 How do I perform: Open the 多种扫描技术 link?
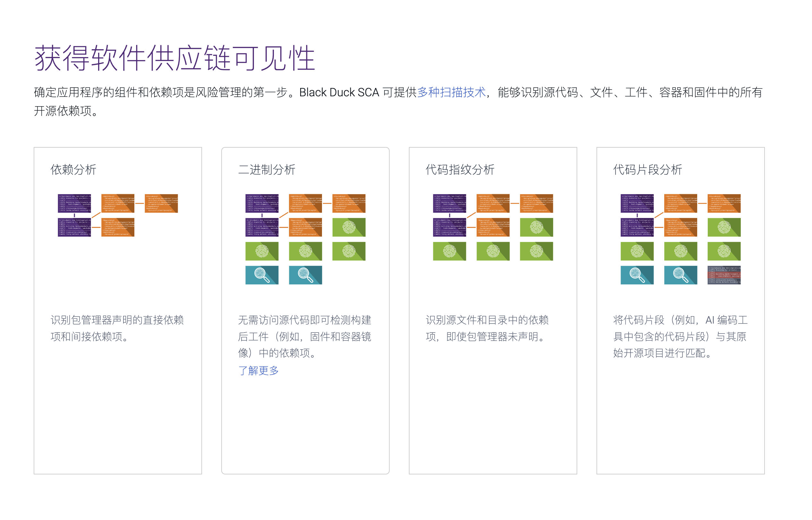(x=451, y=92)
